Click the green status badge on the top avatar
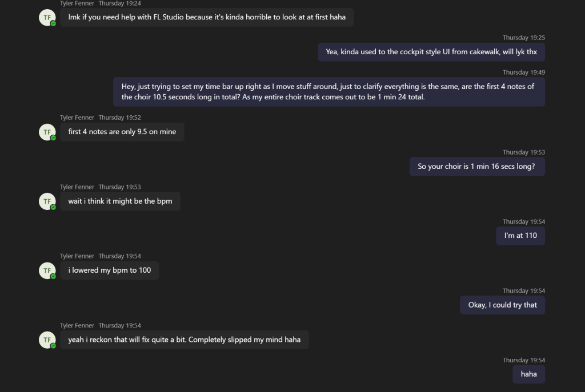 click(x=53, y=23)
